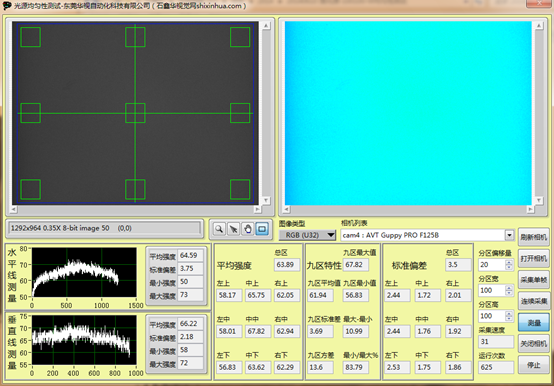
Task: Click the 打开相机 open camera button
Action: coord(534,259)
